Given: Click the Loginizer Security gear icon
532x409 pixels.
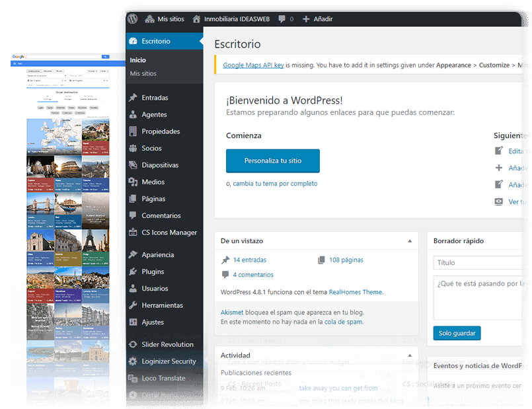Looking at the screenshot, I should pos(133,361).
